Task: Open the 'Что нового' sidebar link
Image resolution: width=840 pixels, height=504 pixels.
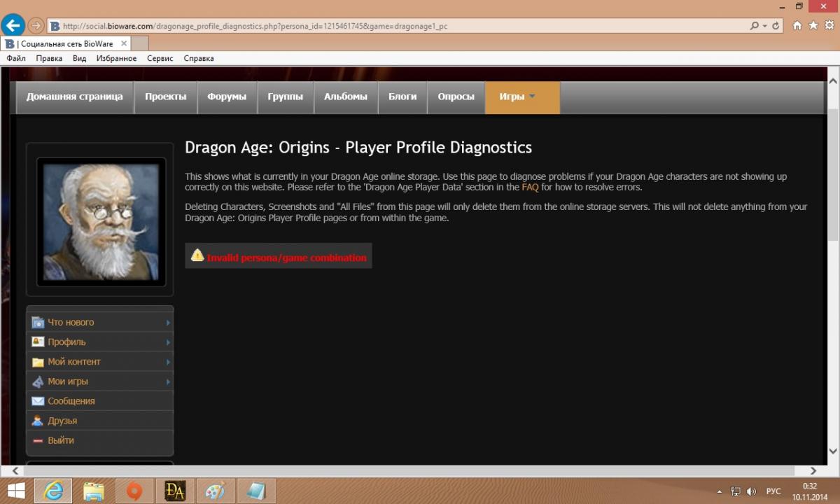Action: tap(71, 323)
